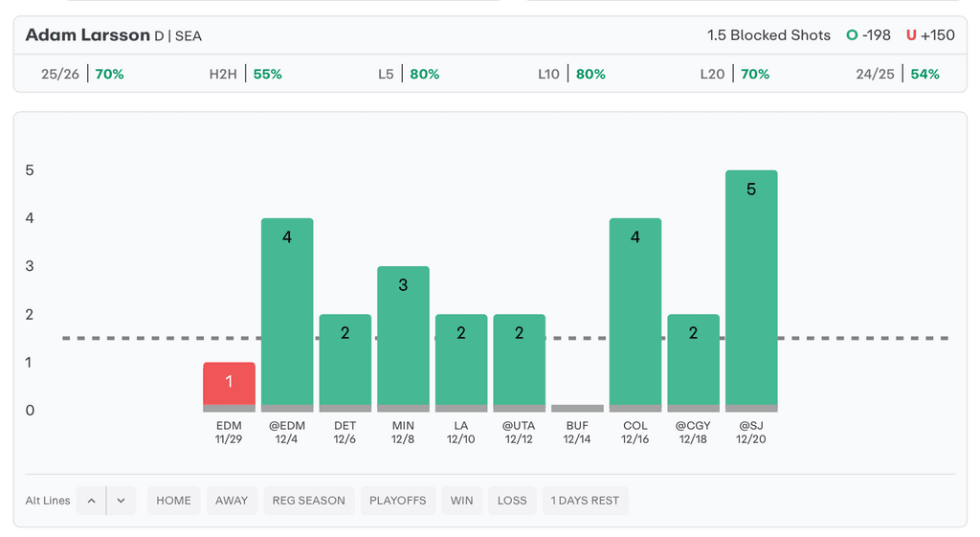This screenshot has height=537, width=980.
Task: Filter games by WIN
Action: coord(461,501)
